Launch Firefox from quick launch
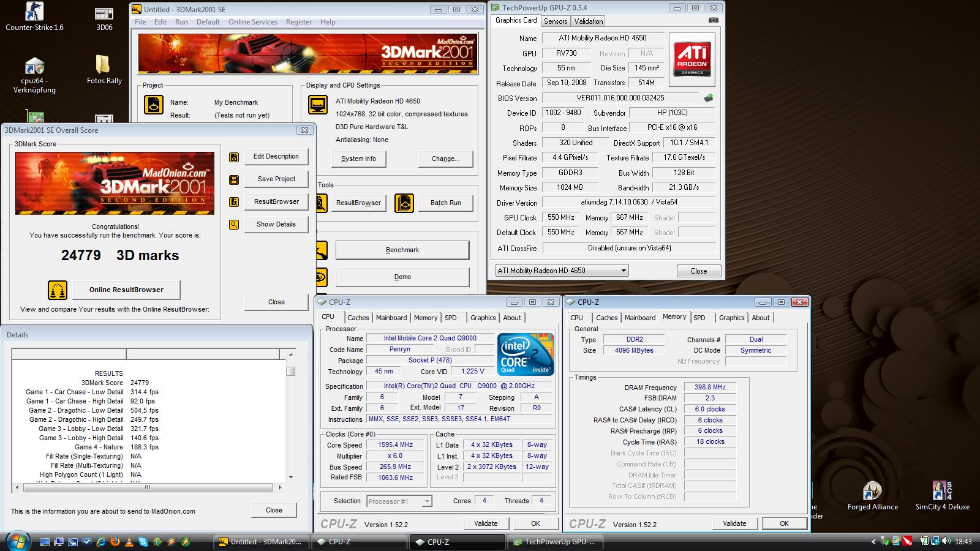Image resolution: width=980 pixels, height=551 pixels. point(115,542)
